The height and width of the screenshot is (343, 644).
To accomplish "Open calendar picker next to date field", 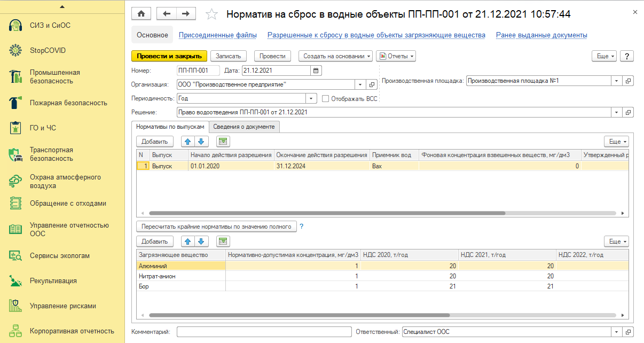I will click(x=316, y=70).
